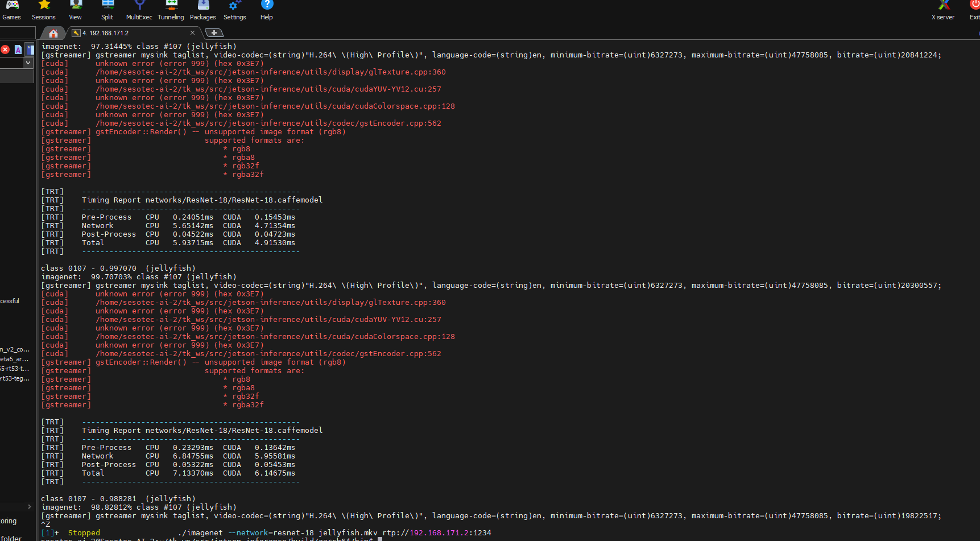980x541 pixels.
Task: Open the Packages manager icon
Action: [x=203, y=10]
